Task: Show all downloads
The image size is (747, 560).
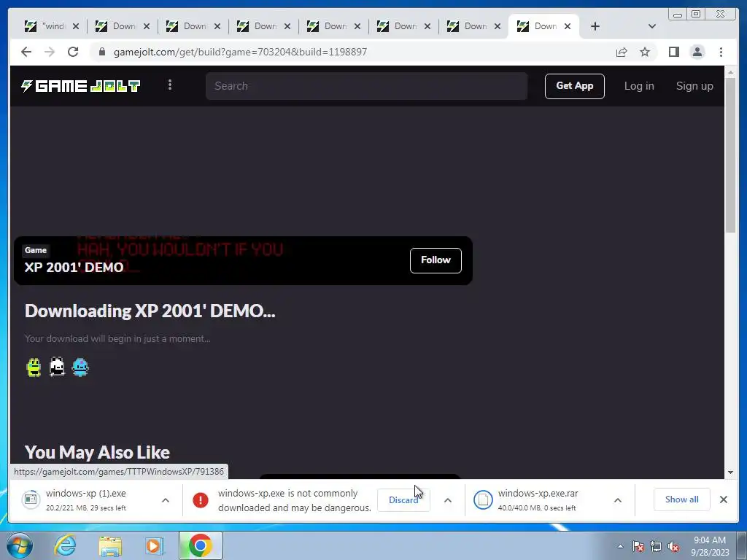Action: coord(682,499)
